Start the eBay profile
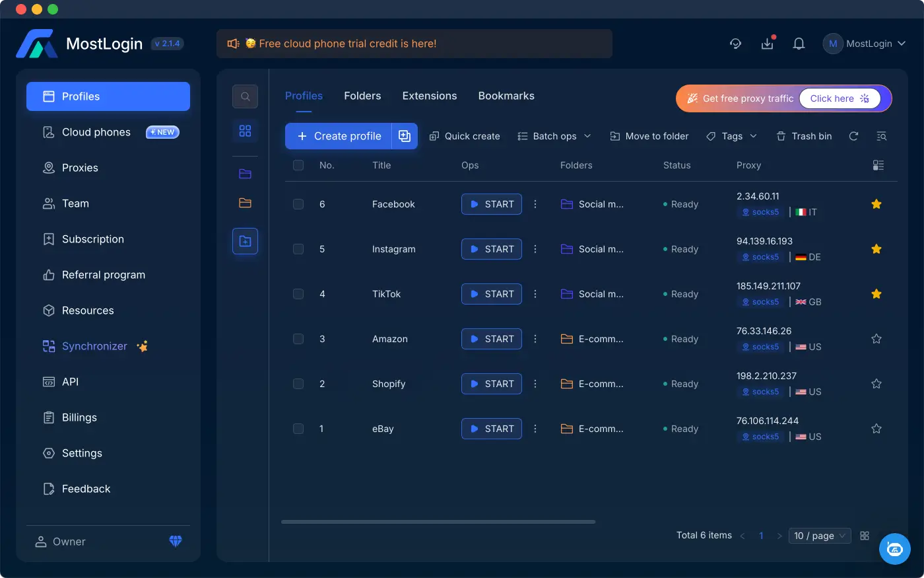This screenshot has width=924, height=578. (492, 429)
